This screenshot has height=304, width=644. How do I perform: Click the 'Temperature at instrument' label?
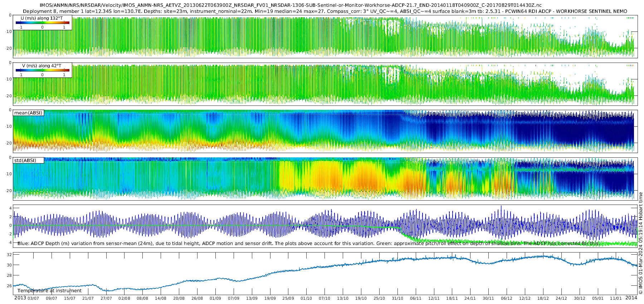click(49, 291)
